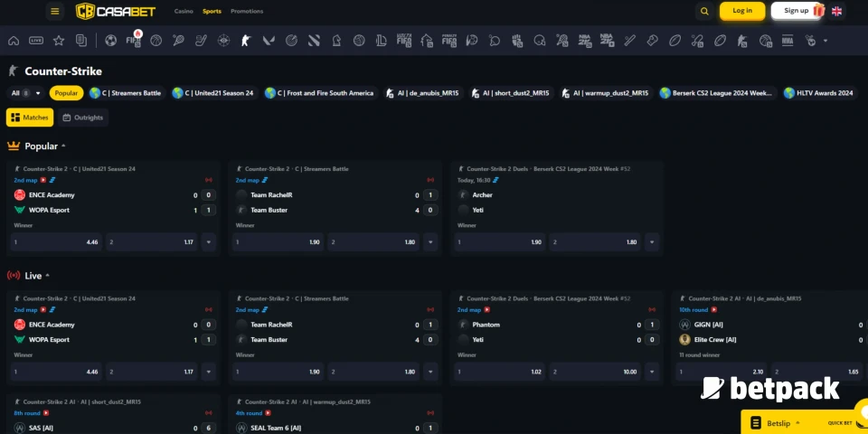Open the Promotions tab
868x434 pixels.
coord(247,11)
